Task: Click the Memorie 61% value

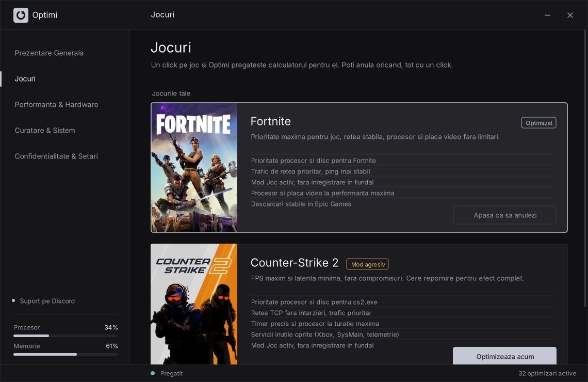Action: 112,346
